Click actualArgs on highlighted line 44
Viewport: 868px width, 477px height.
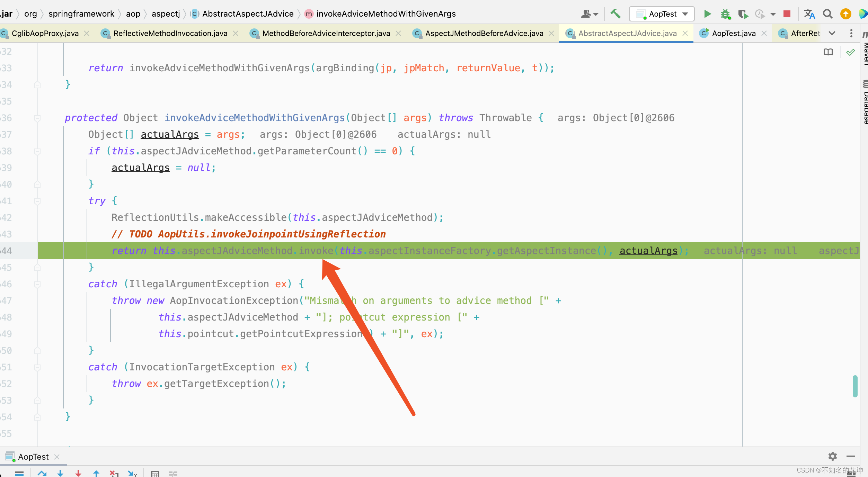pos(648,251)
